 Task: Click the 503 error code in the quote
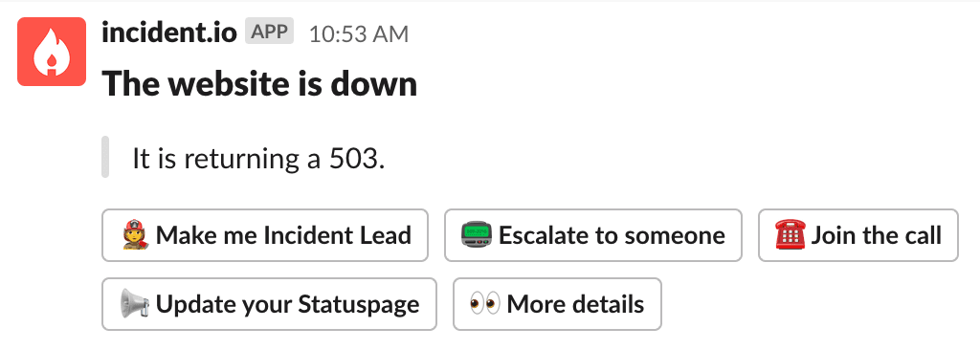click(x=357, y=158)
